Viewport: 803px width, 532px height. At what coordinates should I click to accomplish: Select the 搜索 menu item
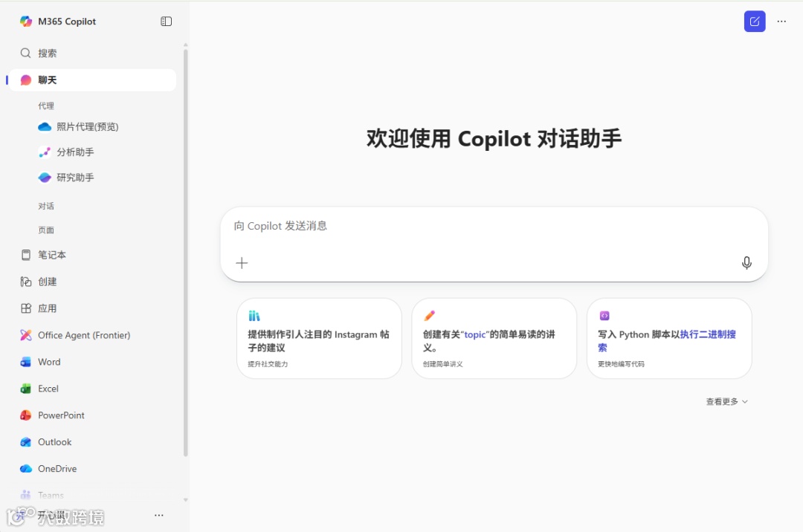pos(92,53)
